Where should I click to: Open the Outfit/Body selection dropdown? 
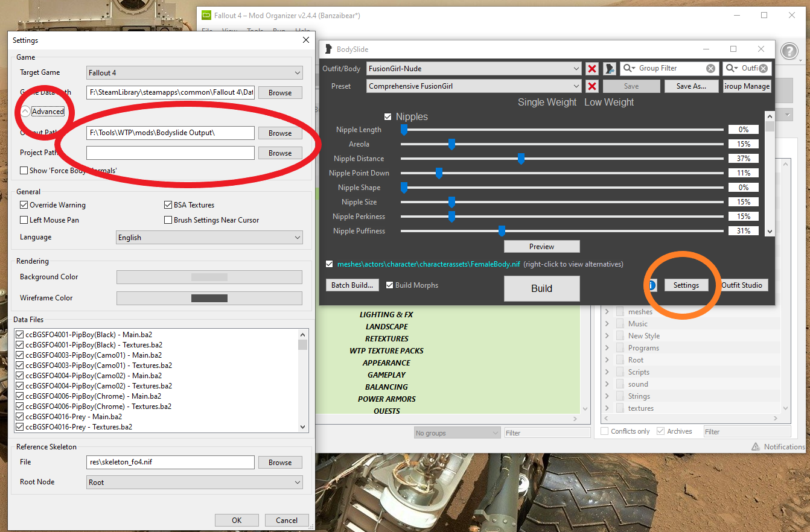[x=474, y=69]
